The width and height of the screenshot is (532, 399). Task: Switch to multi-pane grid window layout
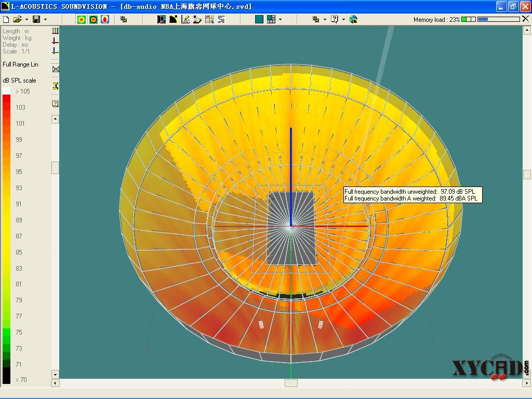tap(271, 19)
